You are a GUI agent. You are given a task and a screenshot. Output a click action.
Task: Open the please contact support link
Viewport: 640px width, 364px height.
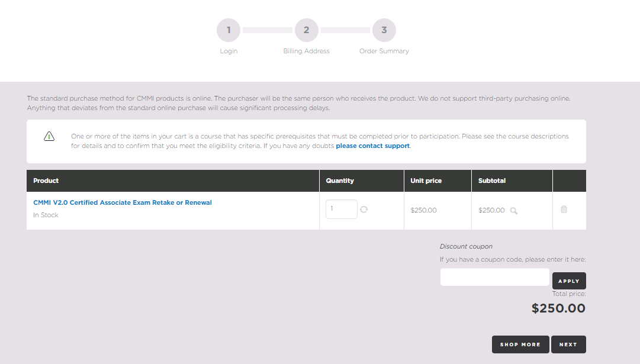click(x=372, y=146)
